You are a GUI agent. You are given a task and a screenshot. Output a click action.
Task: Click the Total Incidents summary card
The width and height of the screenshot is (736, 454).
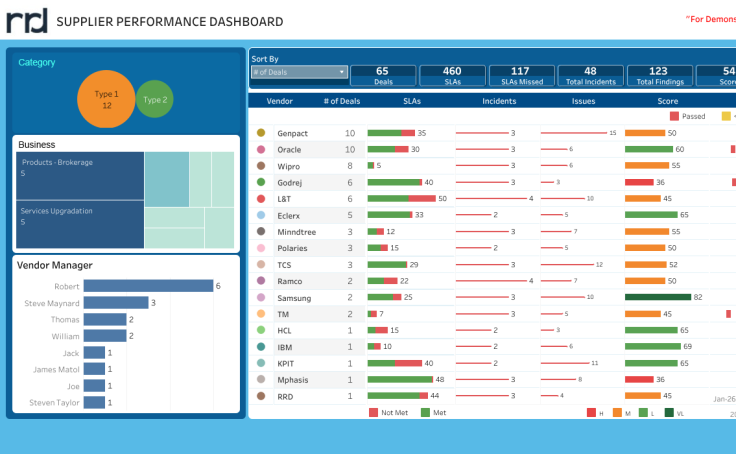pos(590,75)
